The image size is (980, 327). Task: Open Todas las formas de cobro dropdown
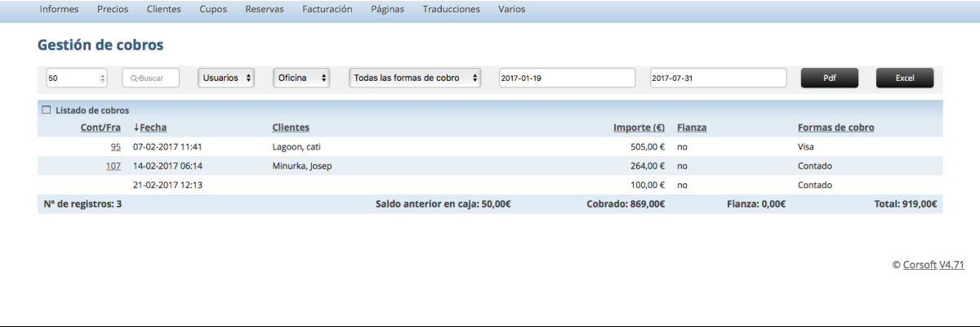(x=415, y=78)
